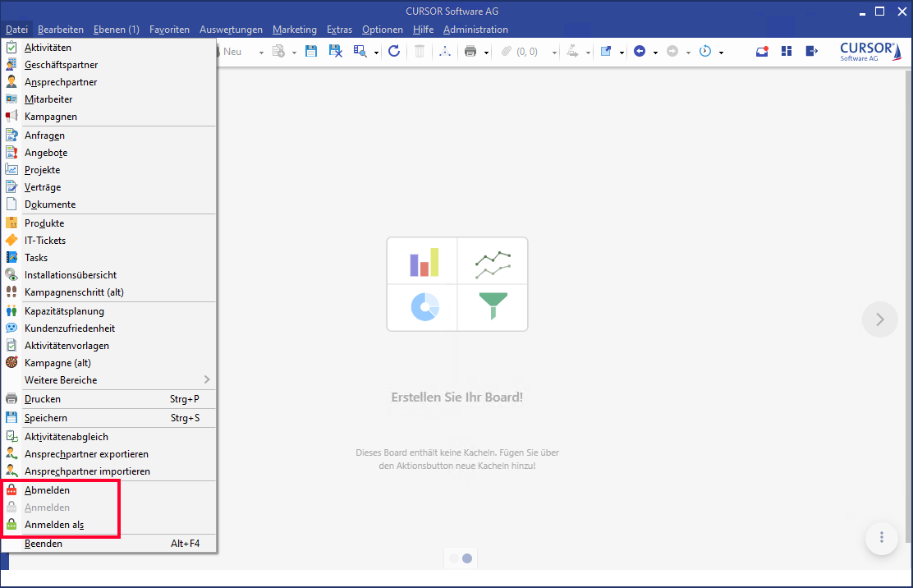Select Abmelden from the Datei menu
The width and height of the screenshot is (913, 588).
[47, 490]
